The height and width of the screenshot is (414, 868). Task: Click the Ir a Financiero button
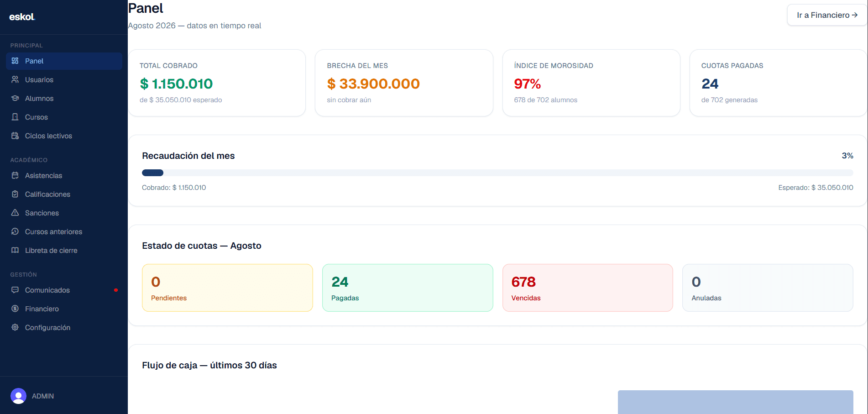coord(827,15)
